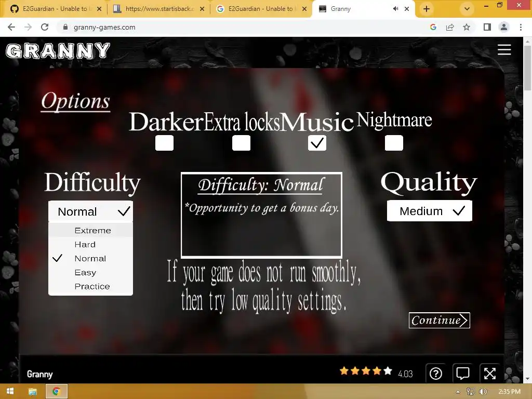This screenshot has width=532, height=399.
Task: Select Hard difficulty option
Action: click(90, 244)
